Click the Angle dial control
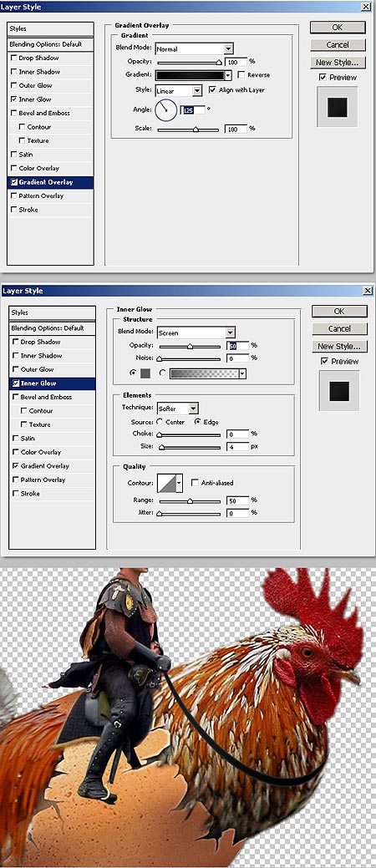 [165, 110]
